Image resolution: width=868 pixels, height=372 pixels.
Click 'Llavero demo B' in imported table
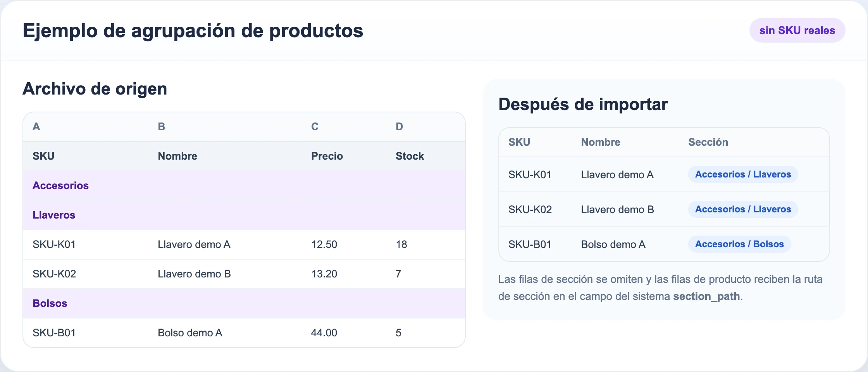click(x=617, y=210)
